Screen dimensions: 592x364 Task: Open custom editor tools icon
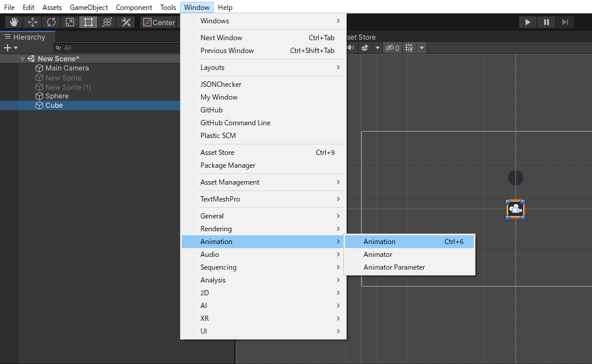point(126,22)
